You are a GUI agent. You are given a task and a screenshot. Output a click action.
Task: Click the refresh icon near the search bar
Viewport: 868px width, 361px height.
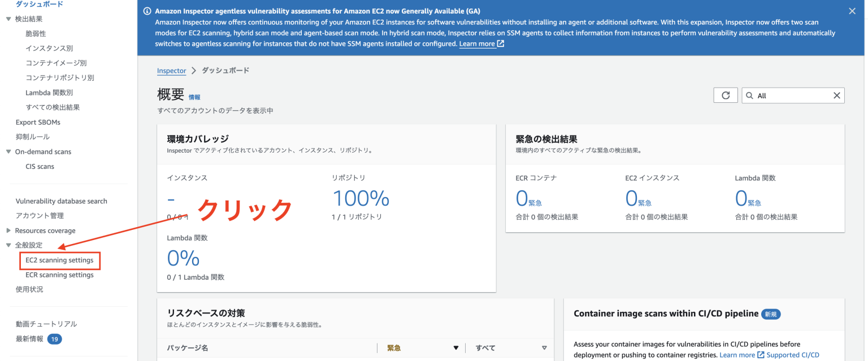tap(726, 94)
